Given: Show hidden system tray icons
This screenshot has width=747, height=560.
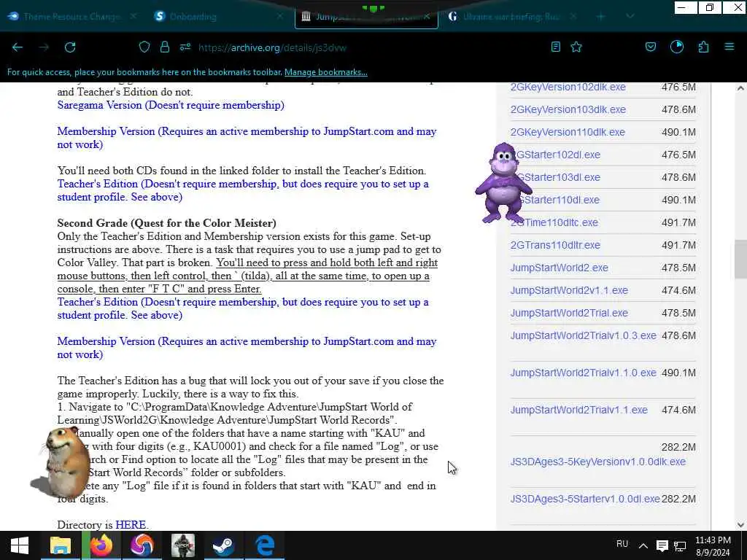Looking at the screenshot, I should [643, 545].
